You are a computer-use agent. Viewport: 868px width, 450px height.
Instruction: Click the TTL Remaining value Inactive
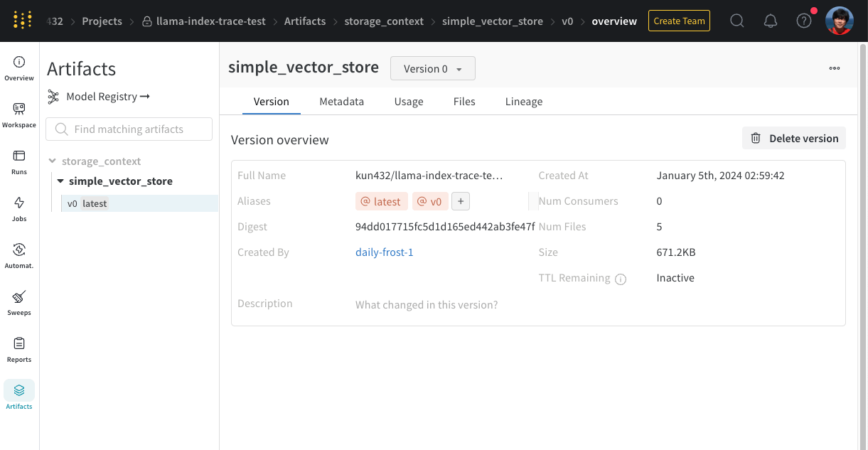tap(675, 278)
